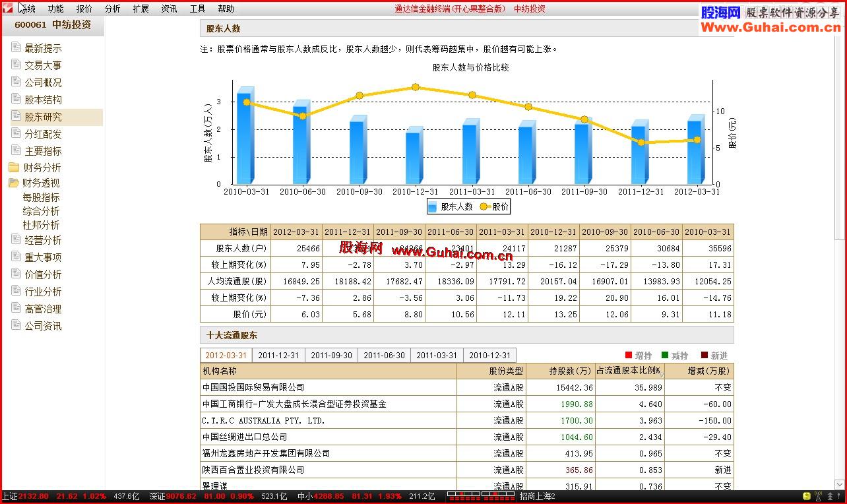The width and height of the screenshot is (847, 504).
Task: Switch to the 2011-09-30 shareholder tab
Action: pos(331,355)
